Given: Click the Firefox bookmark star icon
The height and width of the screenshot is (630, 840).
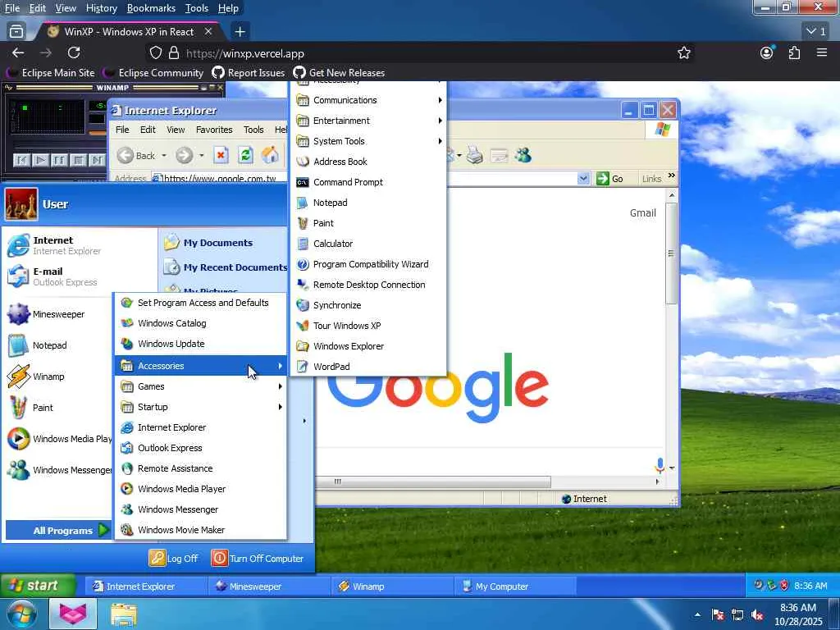Looking at the screenshot, I should [x=683, y=53].
